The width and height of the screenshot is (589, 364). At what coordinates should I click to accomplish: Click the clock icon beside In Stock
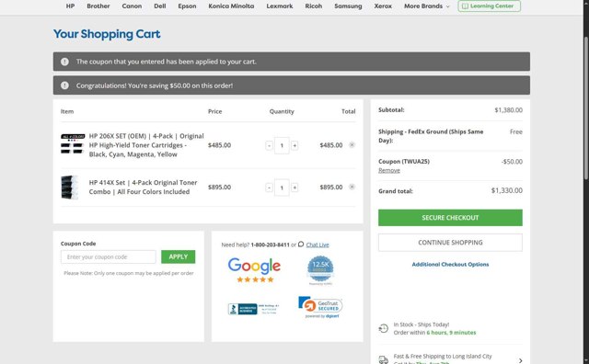click(383, 328)
